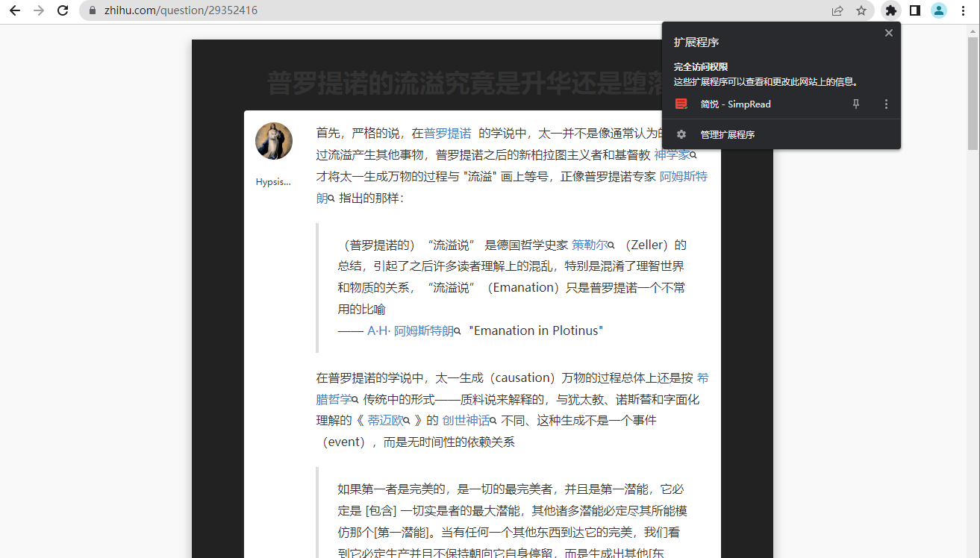
Task: Click the "Emanation in Plotinus" citation text
Action: tap(536, 331)
